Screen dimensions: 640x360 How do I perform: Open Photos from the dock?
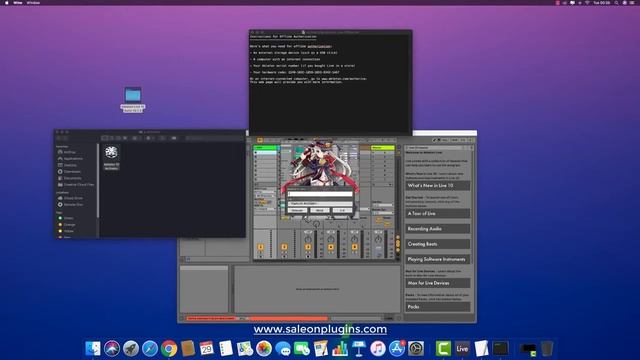(x=264, y=349)
